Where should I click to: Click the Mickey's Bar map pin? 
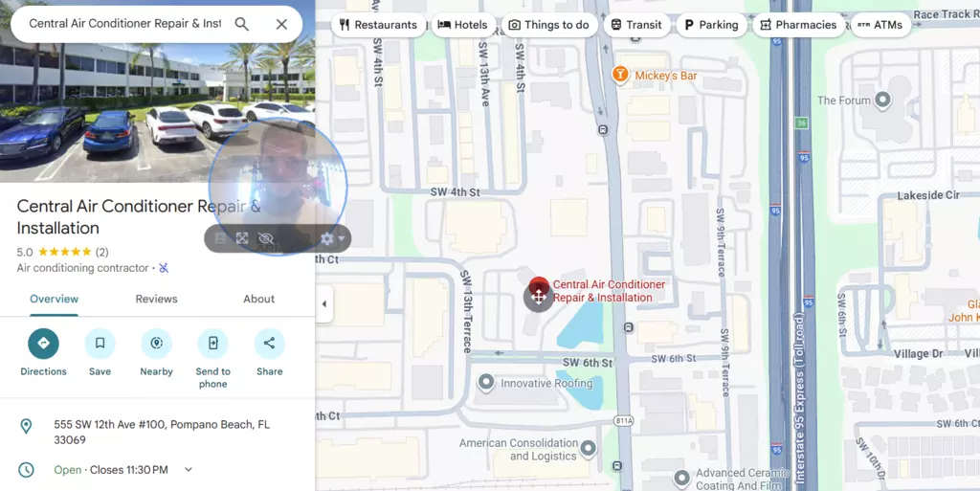(x=620, y=75)
